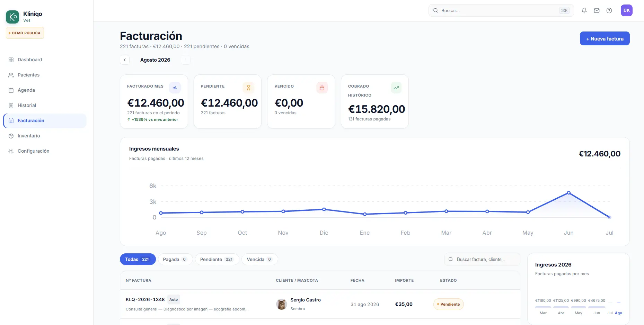
Task: Click the Historial clipboard sidebar icon
Action: pos(11,106)
